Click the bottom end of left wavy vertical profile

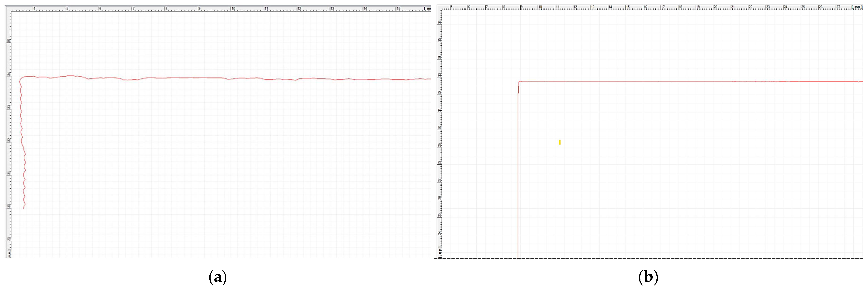(24, 208)
